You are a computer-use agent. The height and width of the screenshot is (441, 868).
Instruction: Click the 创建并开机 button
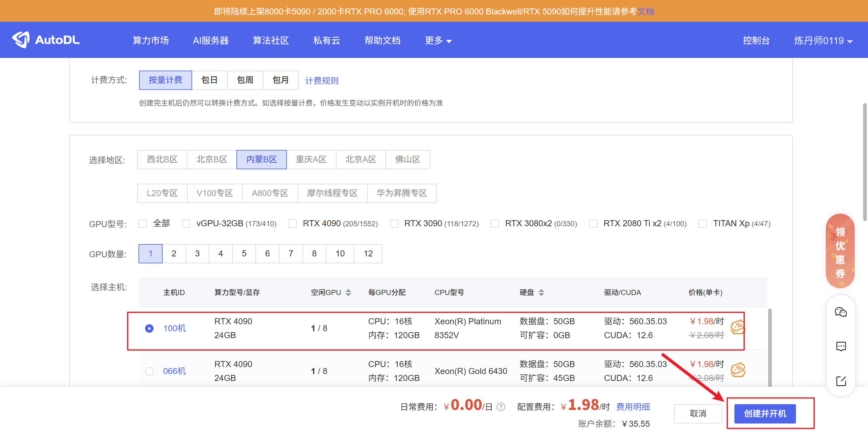[765, 413]
